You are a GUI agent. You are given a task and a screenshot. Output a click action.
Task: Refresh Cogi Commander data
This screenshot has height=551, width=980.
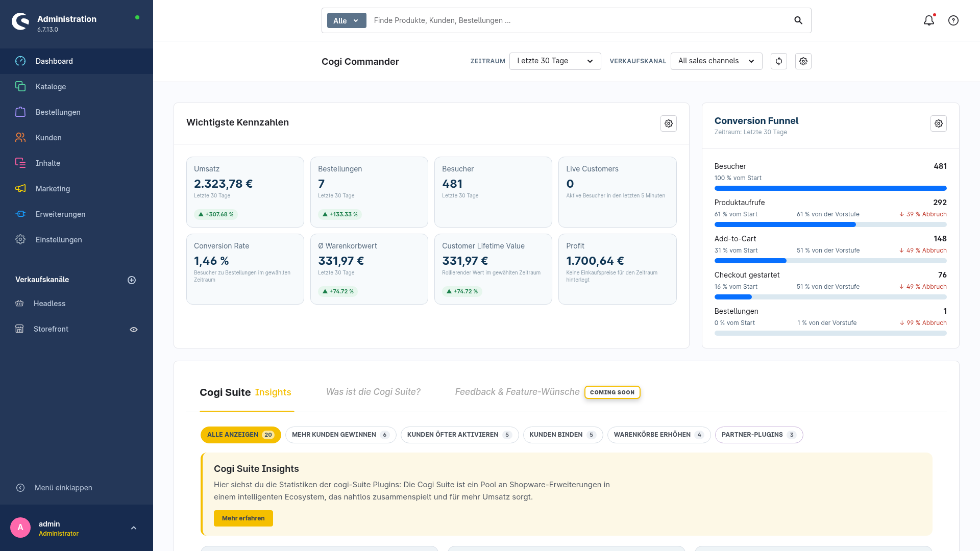(x=779, y=61)
